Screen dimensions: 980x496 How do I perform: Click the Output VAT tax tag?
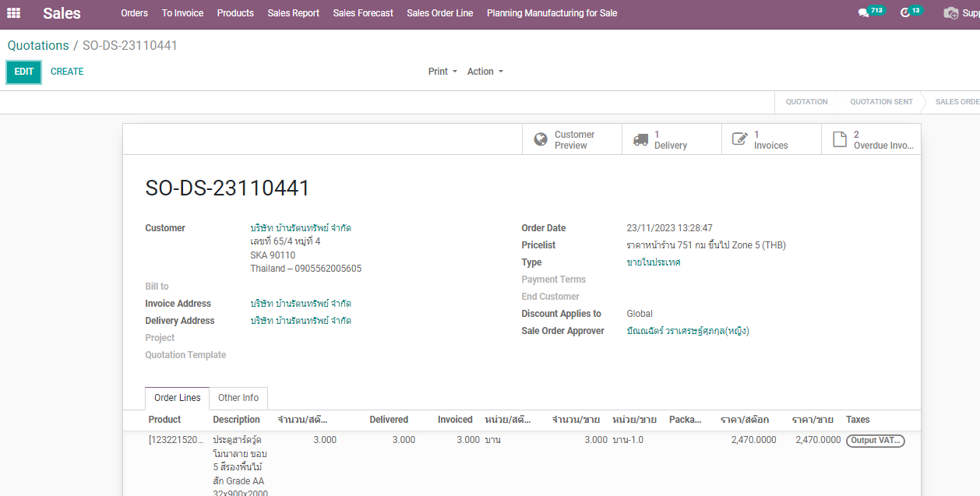click(x=875, y=441)
